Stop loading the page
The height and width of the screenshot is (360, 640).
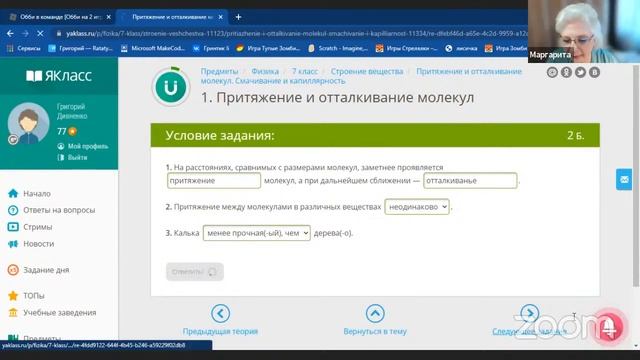pos(40,33)
